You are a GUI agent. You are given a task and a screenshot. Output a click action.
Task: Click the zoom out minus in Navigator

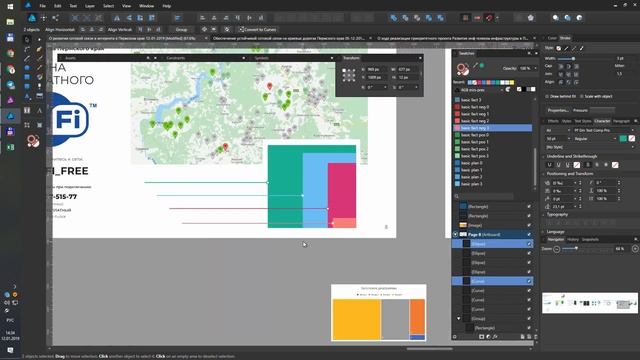[x=556, y=249]
